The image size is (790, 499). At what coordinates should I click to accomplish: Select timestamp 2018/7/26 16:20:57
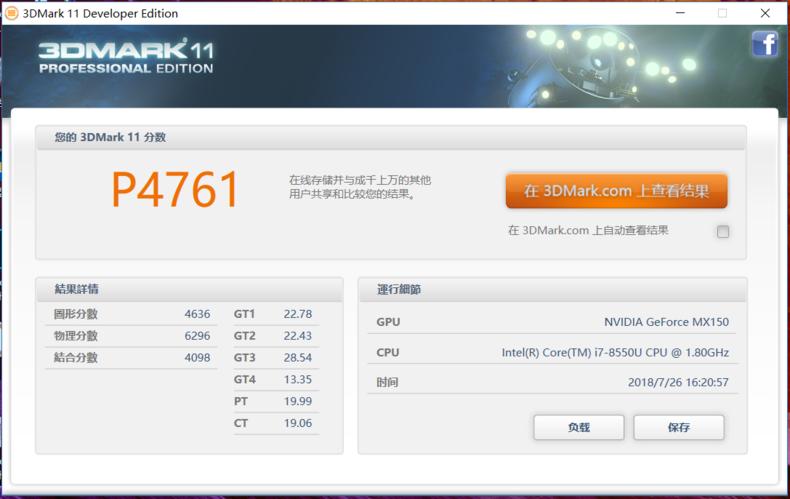678,382
